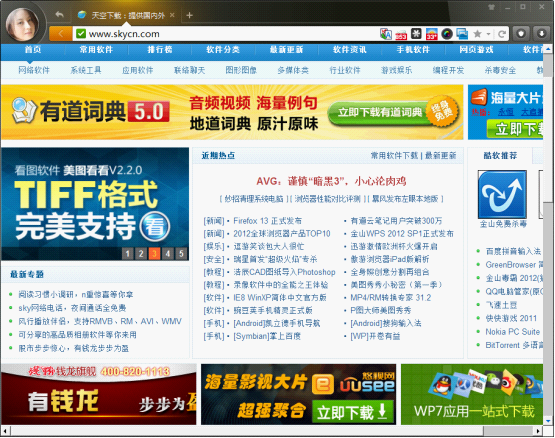This screenshot has height=438, width=555.
Task: Open the downloads arrow button
Action: click(x=541, y=34)
